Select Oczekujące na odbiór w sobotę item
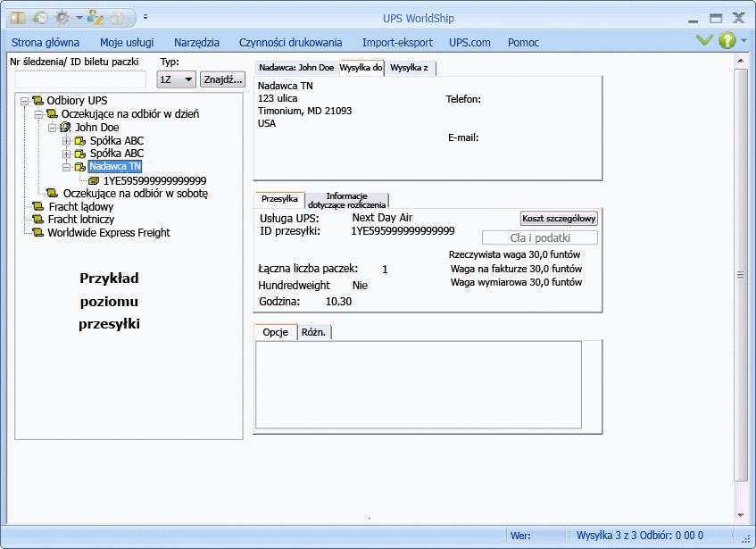The width and height of the screenshot is (756, 549). [x=136, y=194]
